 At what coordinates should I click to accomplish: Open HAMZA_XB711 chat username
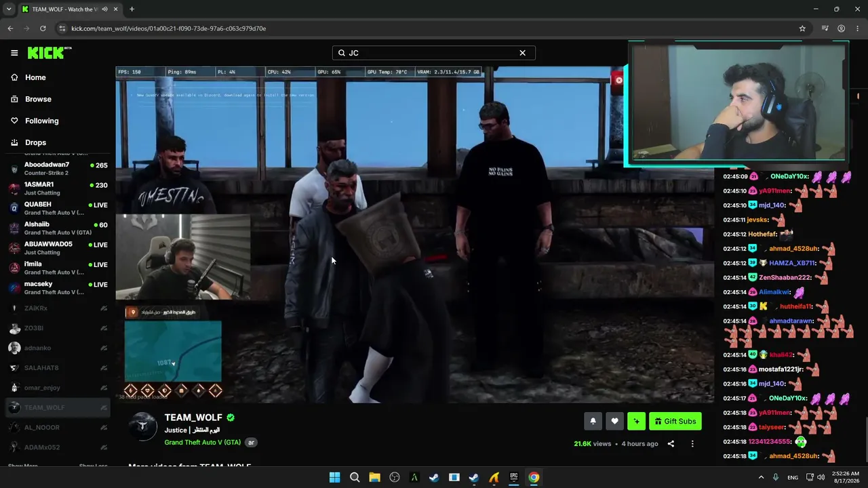coord(792,263)
